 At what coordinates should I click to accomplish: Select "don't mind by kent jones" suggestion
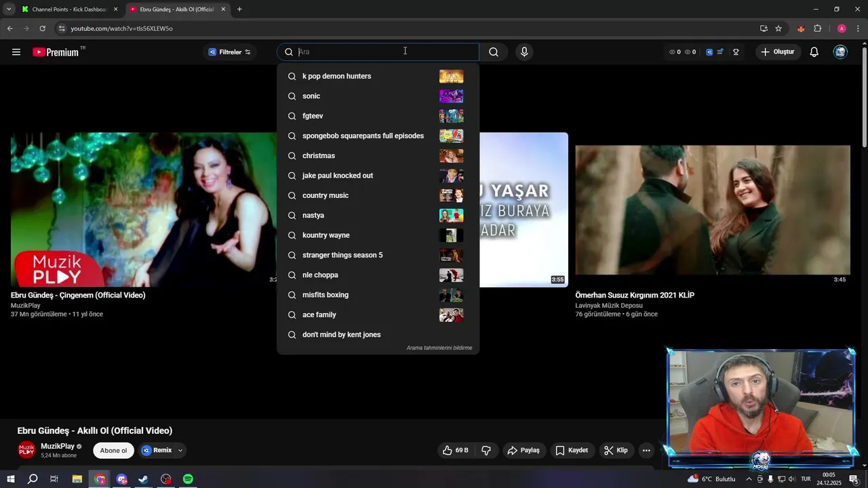click(x=378, y=335)
